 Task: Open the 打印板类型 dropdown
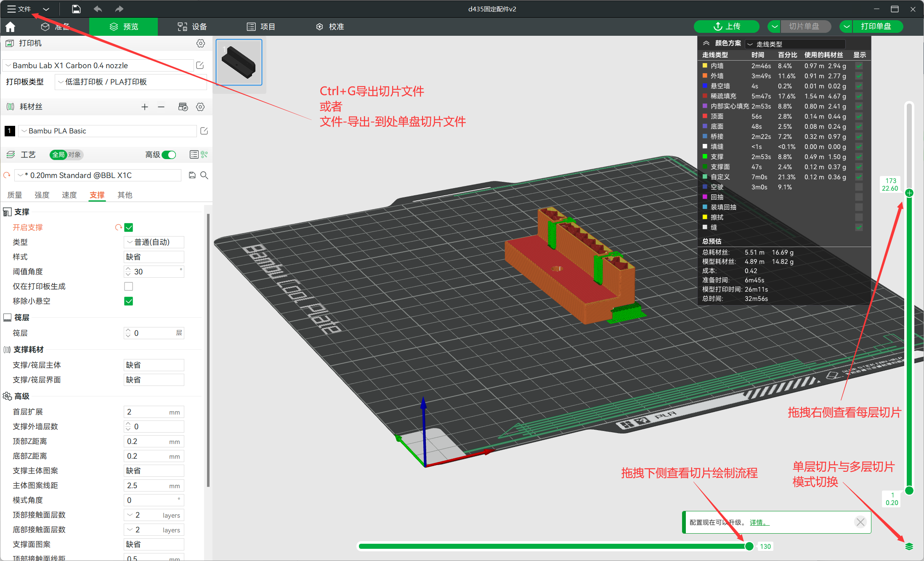pyautogui.click(x=130, y=82)
